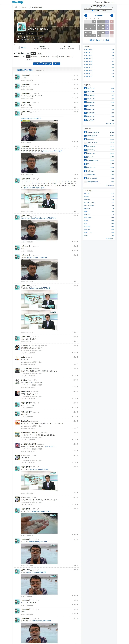Viewport: 129px width, 644px height.
Task: Like the tweet posted at 00:01:12
Action: [x=77, y=211]
